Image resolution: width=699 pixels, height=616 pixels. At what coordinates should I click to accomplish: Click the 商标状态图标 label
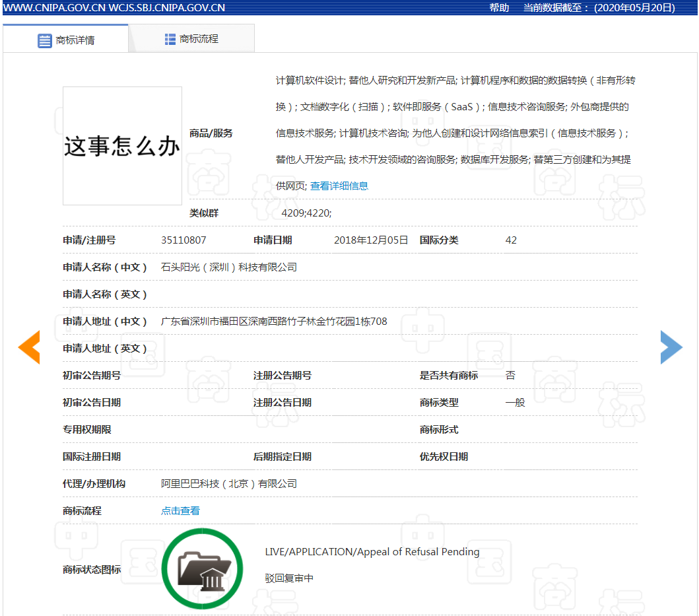[92, 570]
